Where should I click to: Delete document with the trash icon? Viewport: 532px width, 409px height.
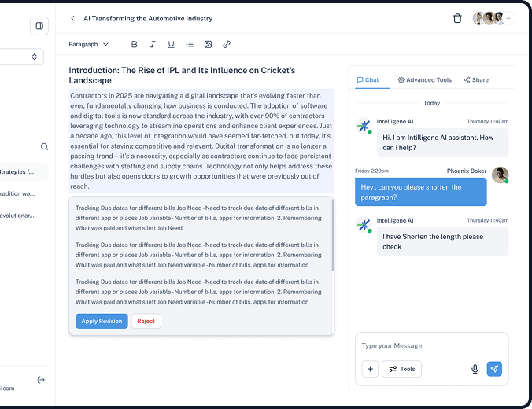point(457,18)
